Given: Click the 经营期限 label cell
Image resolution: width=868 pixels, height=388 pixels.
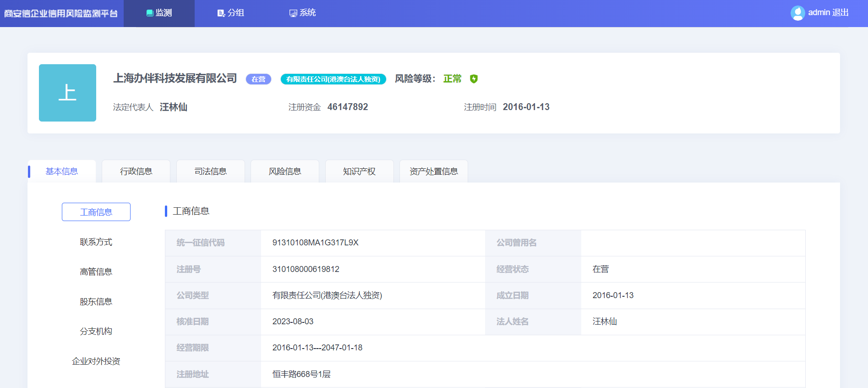Looking at the screenshot, I should point(213,348).
